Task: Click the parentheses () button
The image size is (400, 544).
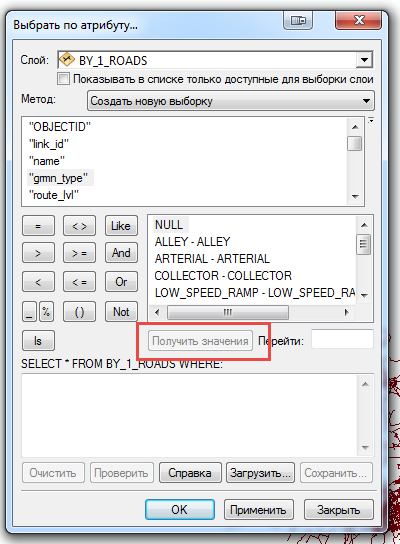Action: tap(79, 312)
